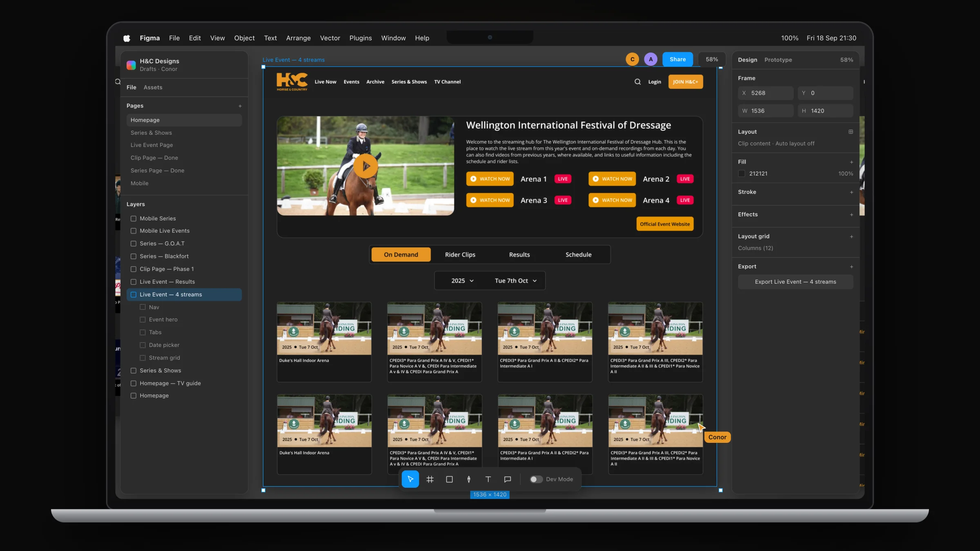Click the 212121 fill color swatch
The height and width of the screenshot is (551, 980).
[x=742, y=174]
